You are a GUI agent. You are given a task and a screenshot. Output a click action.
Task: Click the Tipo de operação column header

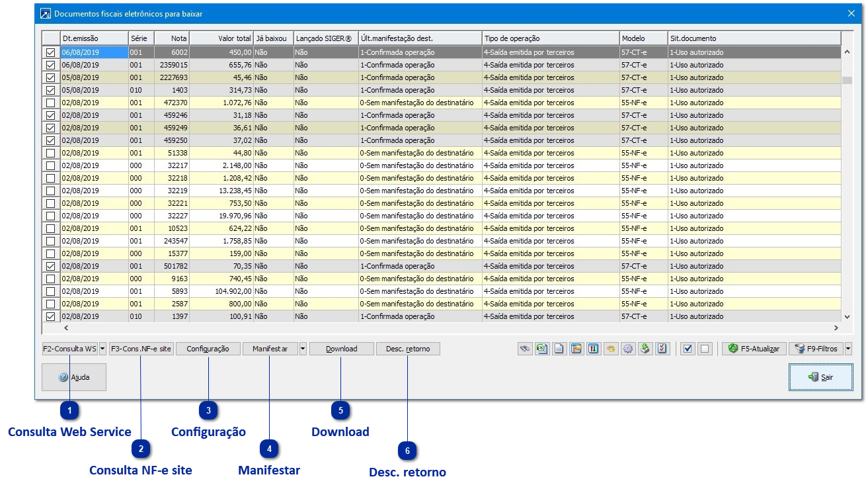point(550,38)
